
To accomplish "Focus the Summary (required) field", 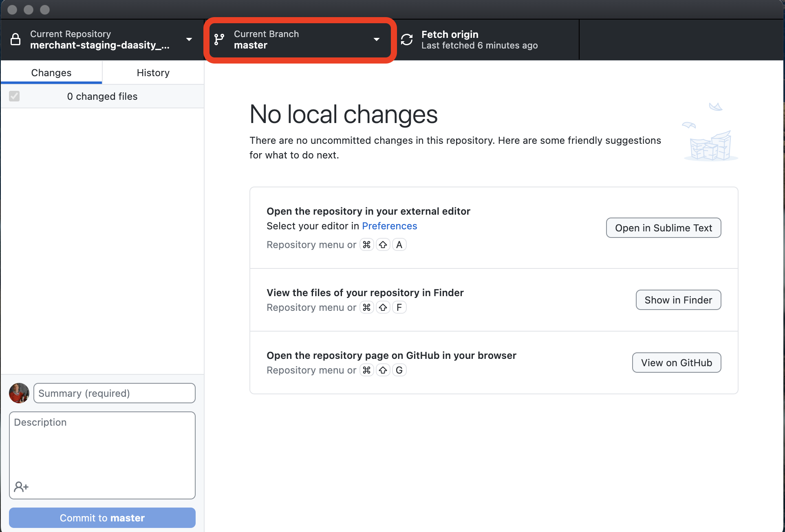I will 115,393.
